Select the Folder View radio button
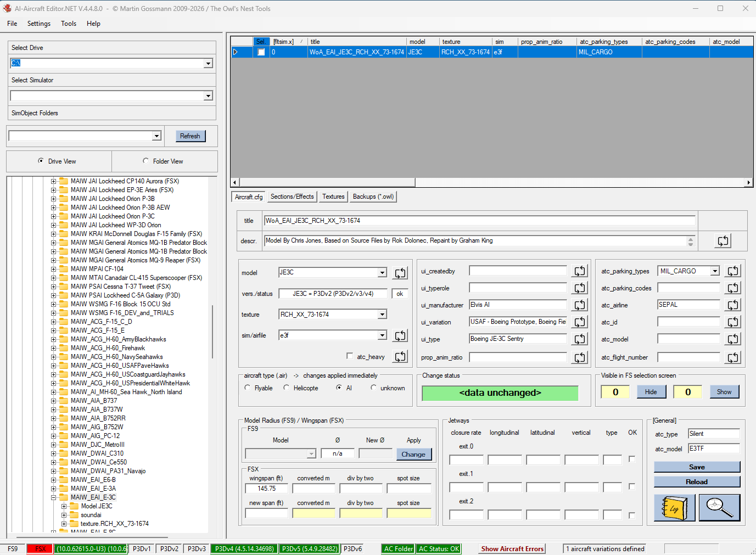The height and width of the screenshot is (555, 756). (x=146, y=161)
